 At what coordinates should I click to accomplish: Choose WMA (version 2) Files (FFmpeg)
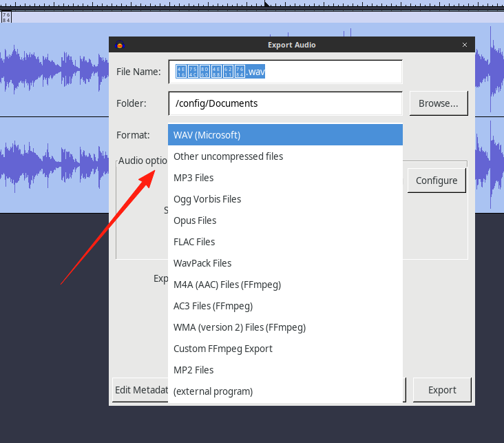(285, 327)
